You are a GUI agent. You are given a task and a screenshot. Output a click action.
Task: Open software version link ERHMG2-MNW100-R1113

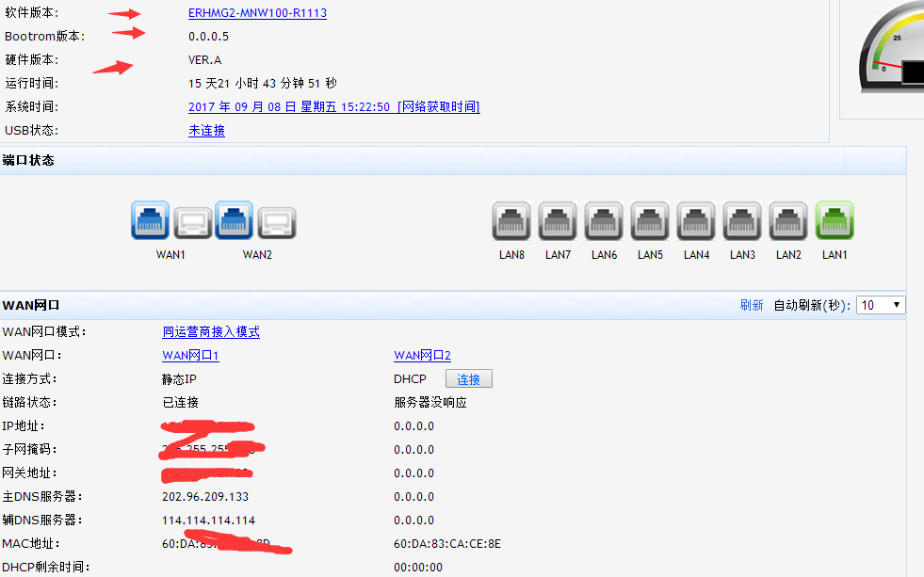click(x=257, y=13)
